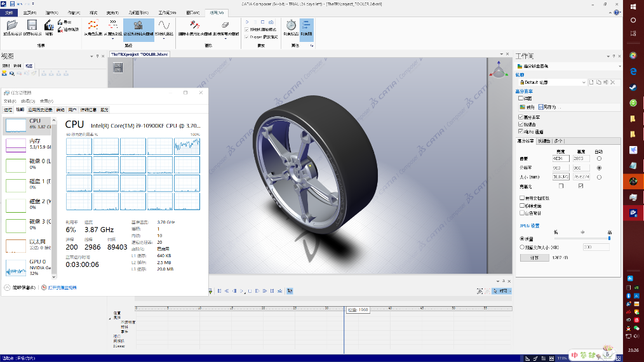Screen dimensions: 644x362
Task: Click the JPEG quality slider track
Action: click(581, 239)
